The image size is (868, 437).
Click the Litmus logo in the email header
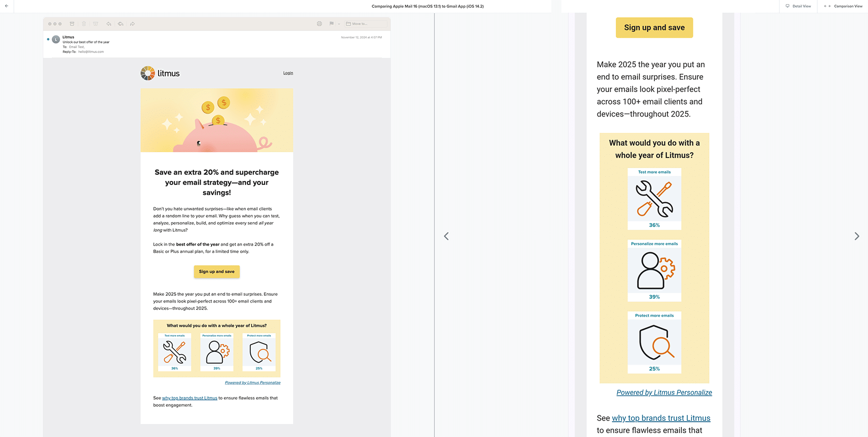click(x=160, y=73)
